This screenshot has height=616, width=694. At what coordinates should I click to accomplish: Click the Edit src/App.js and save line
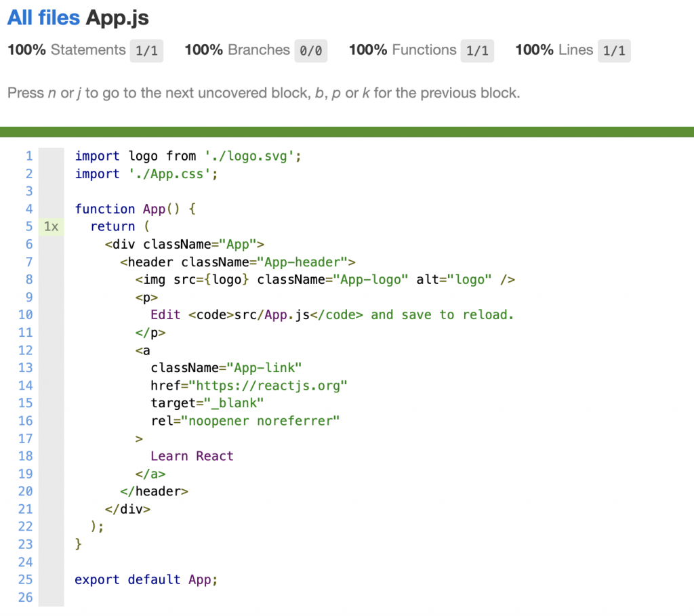click(332, 314)
